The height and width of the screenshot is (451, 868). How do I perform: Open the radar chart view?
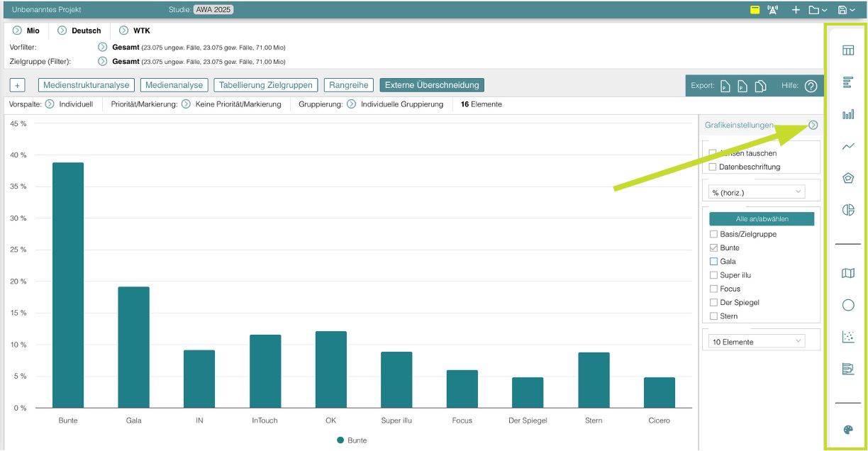pos(847,178)
